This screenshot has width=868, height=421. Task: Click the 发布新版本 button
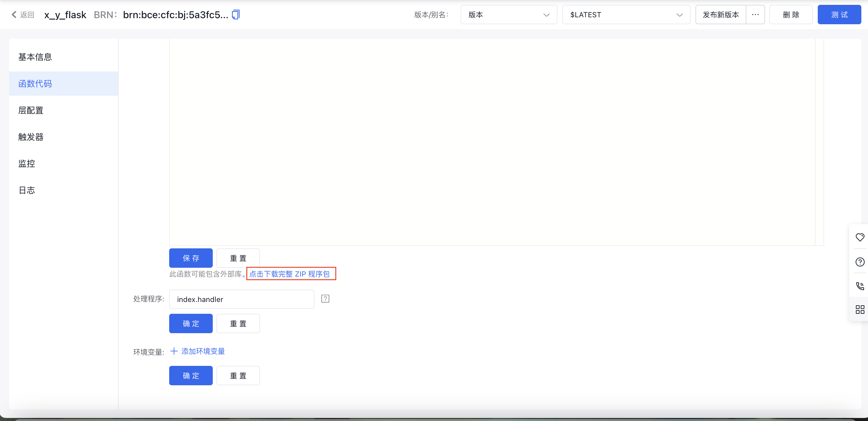721,15
